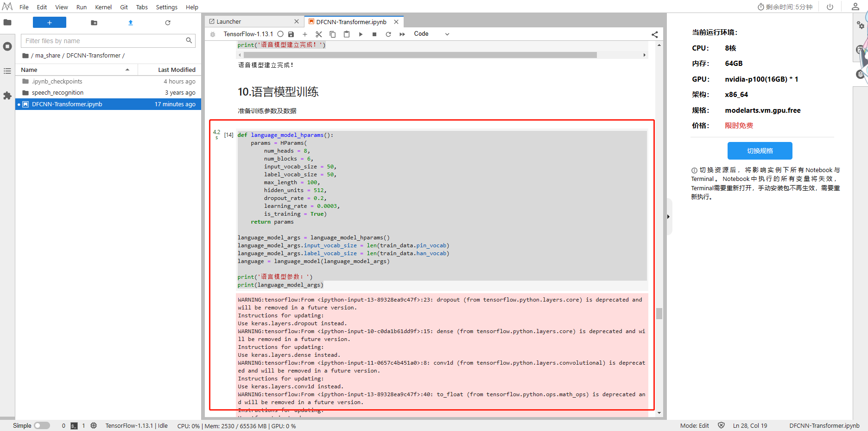Viewport: 868px width, 431px height.
Task: Click the remaining time countdown indicator
Action: click(785, 7)
